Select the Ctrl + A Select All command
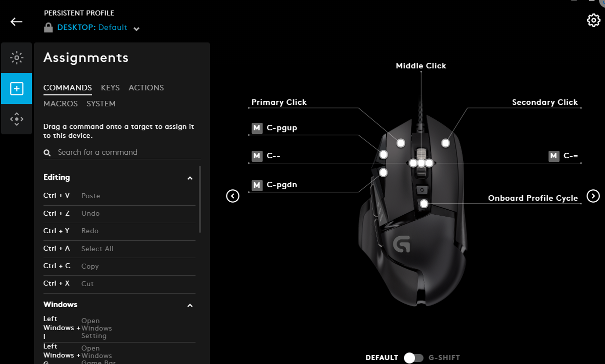605x364 pixels. (119, 249)
